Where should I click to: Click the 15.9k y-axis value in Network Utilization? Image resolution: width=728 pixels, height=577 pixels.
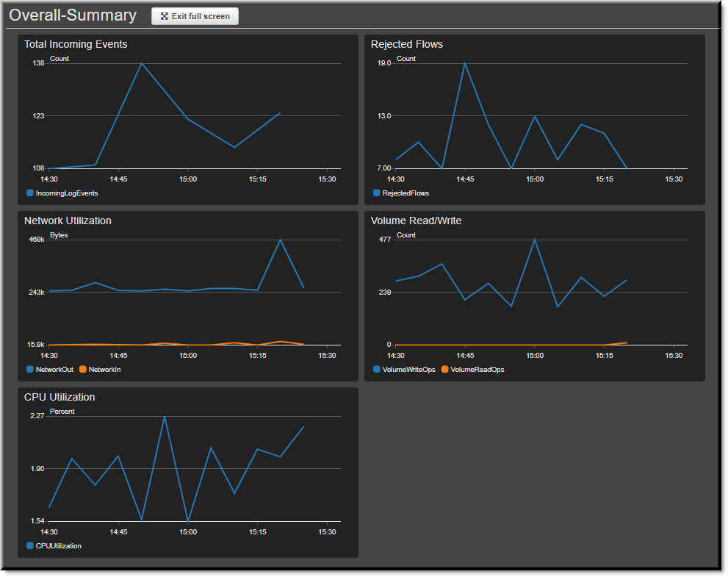(x=36, y=345)
